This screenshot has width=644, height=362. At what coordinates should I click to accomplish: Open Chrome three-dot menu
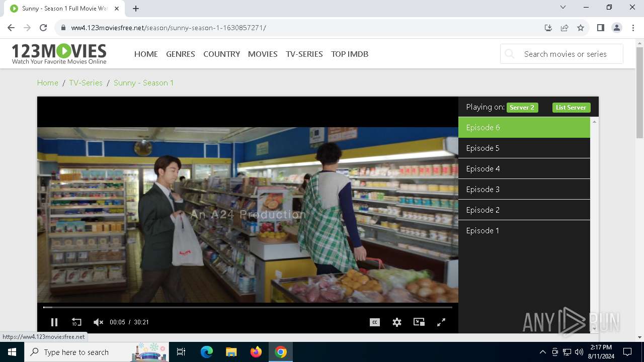coord(632,28)
